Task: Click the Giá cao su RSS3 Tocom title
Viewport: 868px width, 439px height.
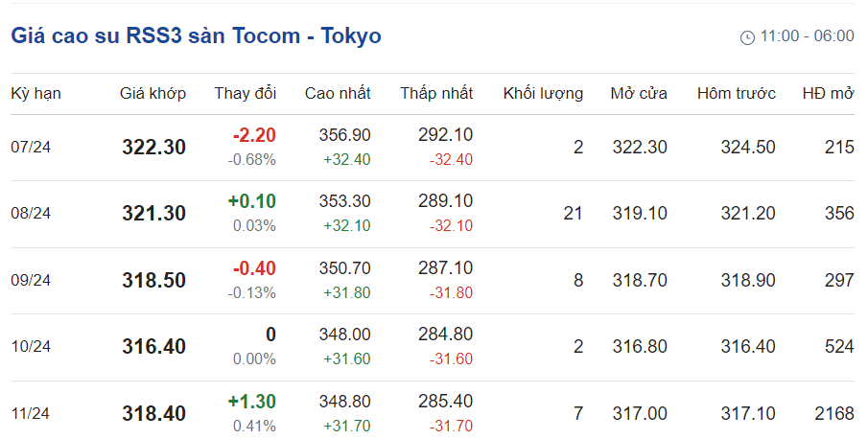Action: tap(196, 36)
